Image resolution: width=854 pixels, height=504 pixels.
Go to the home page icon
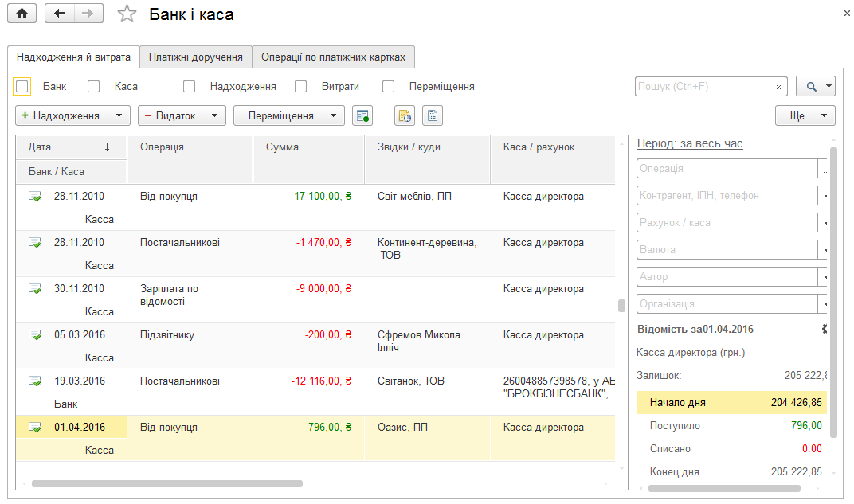click(x=22, y=13)
